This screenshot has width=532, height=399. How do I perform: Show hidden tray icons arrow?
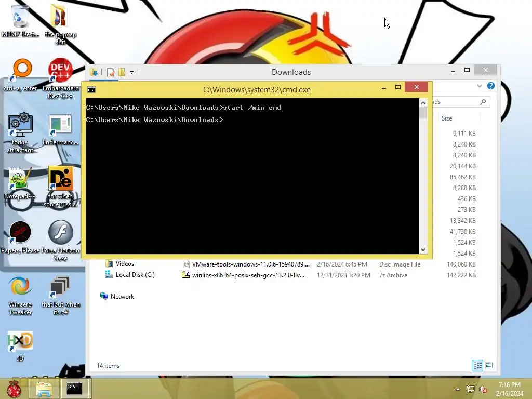pyautogui.click(x=458, y=389)
